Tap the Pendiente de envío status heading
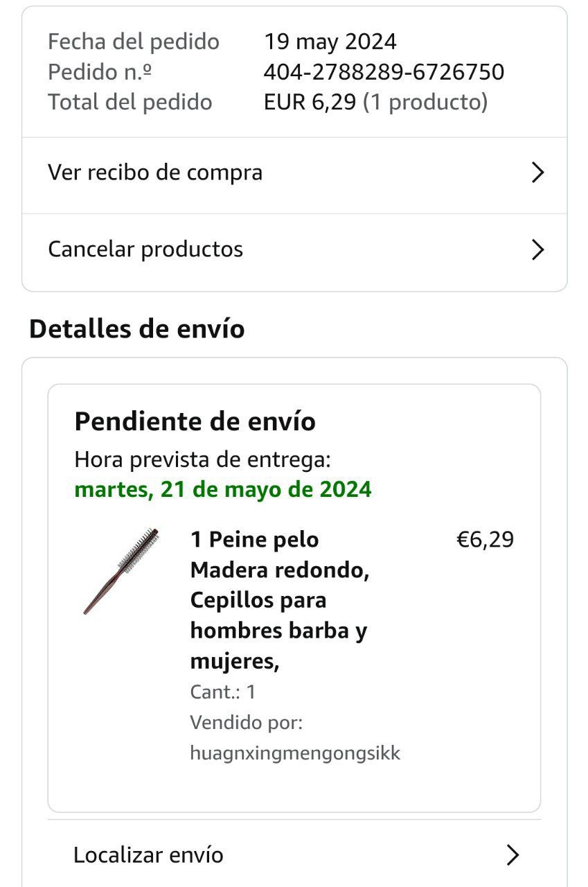 click(x=195, y=421)
